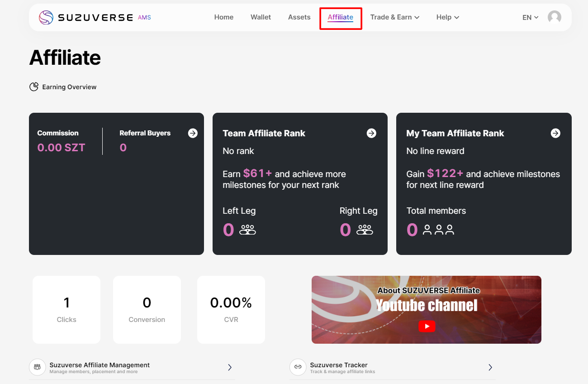Click the Commission card arrow icon
Screen dimensions: 588x384
[193, 133]
